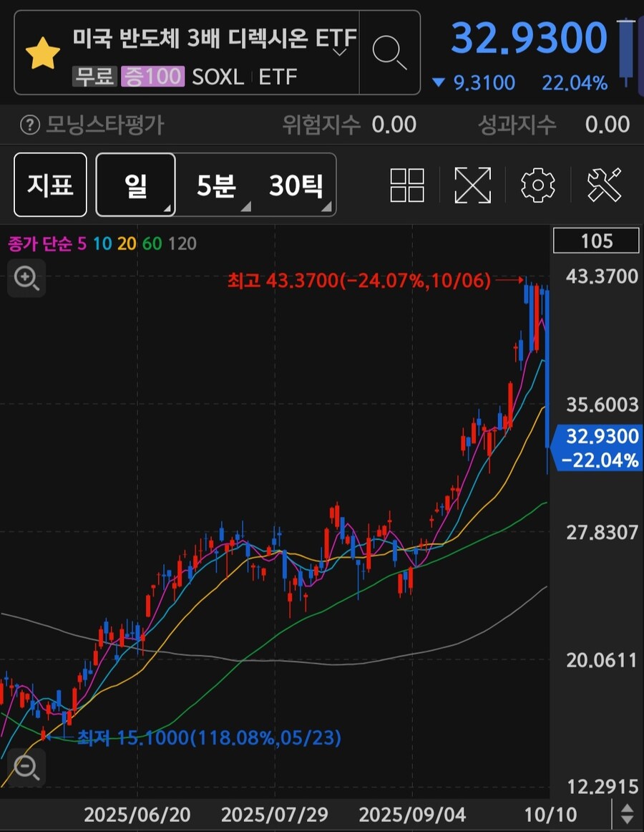Toggle the 5-day moving average label
644x832 pixels.
81,244
